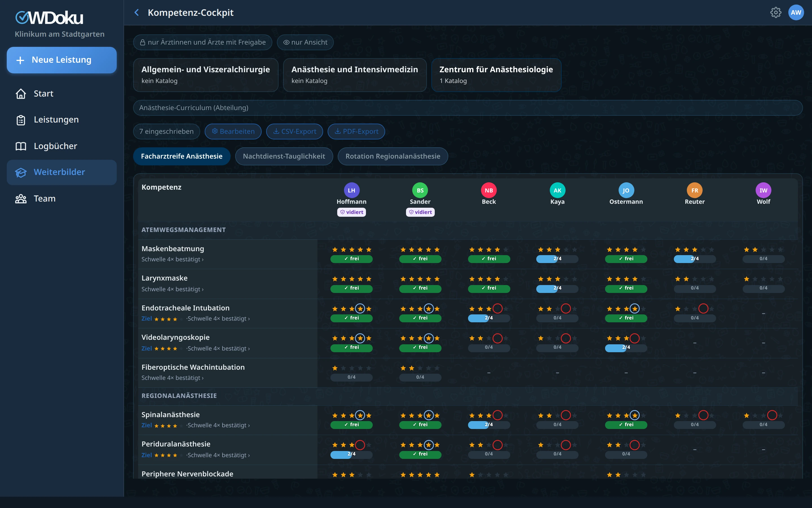This screenshot has height=508, width=812.
Task: Open Leistungen via clipboard icon
Action: tap(21, 120)
